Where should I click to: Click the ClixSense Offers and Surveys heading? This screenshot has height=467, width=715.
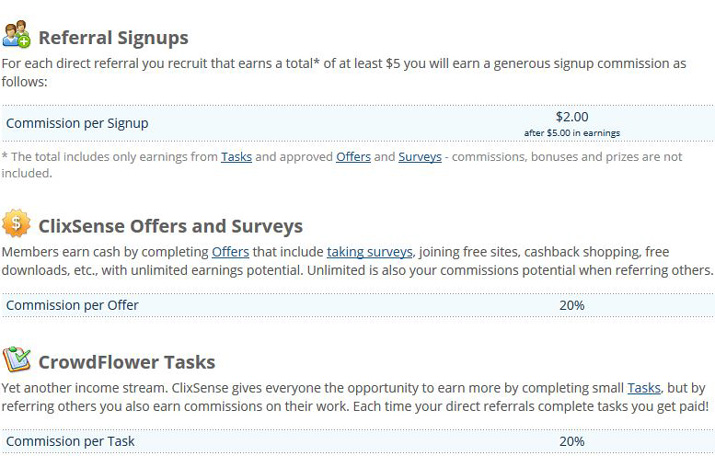pos(171,226)
